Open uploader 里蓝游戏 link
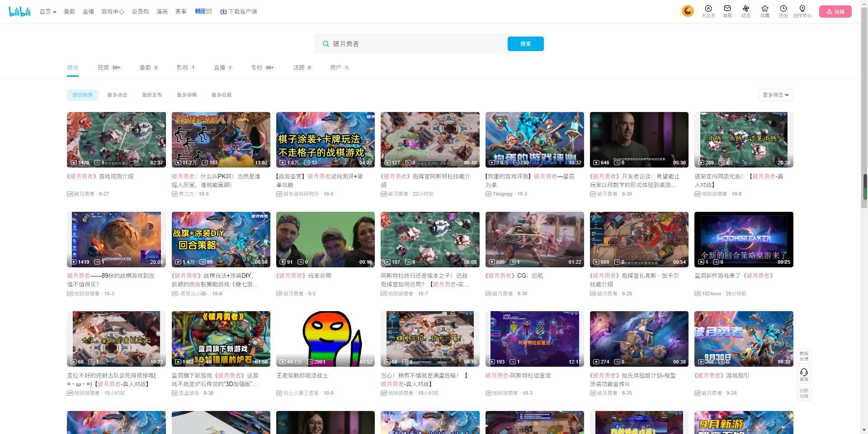 pyautogui.click(x=189, y=393)
